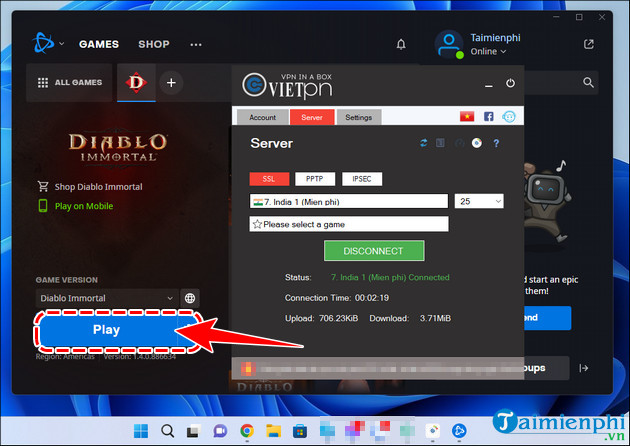Open the India 1 server dropdown
Screen dimensions: 630x446
[349, 201]
